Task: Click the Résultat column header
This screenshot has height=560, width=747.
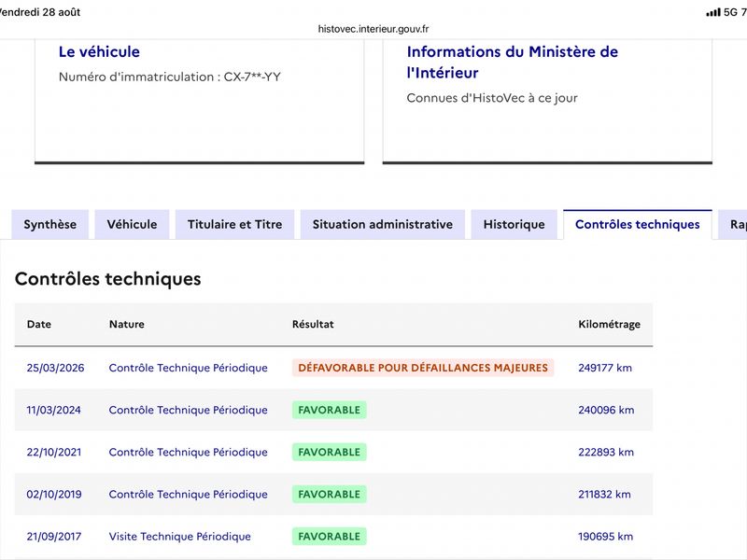Action: [313, 324]
